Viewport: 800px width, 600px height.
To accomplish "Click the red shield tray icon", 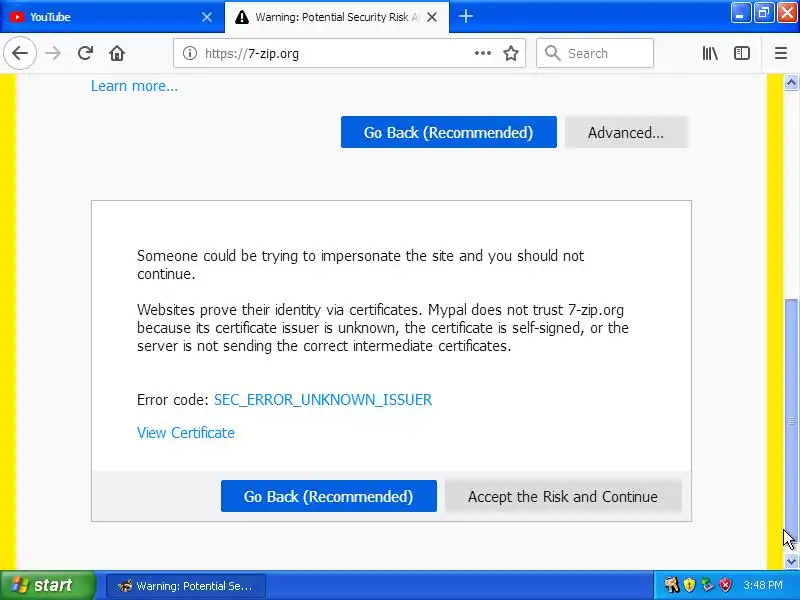I will (x=725, y=585).
